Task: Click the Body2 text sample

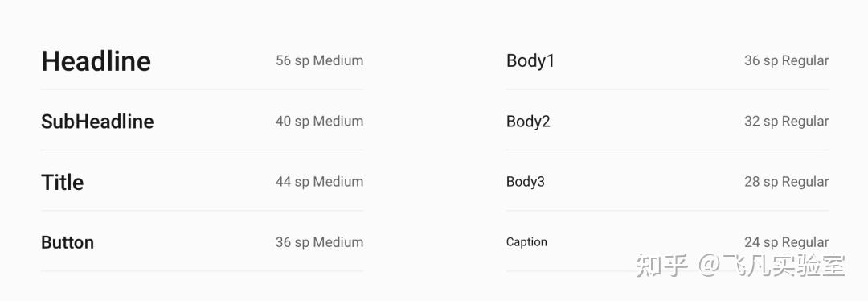Action: (528, 122)
